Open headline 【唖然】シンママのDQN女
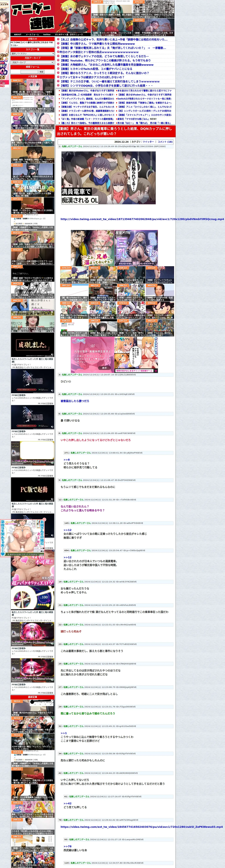The width and height of the screenshot is (225, 868). click(x=106, y=86)
